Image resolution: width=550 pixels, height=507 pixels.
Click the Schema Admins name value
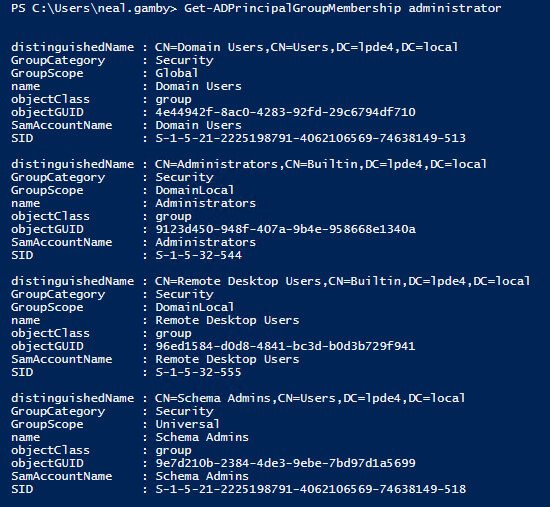pyautogui.click(x=202, y=437)
